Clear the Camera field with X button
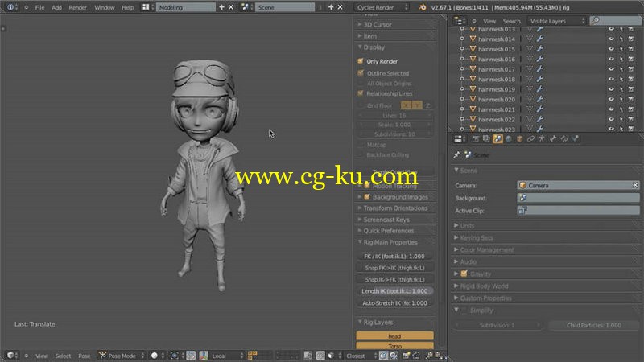The image size is (644, 362). (635, 186)
